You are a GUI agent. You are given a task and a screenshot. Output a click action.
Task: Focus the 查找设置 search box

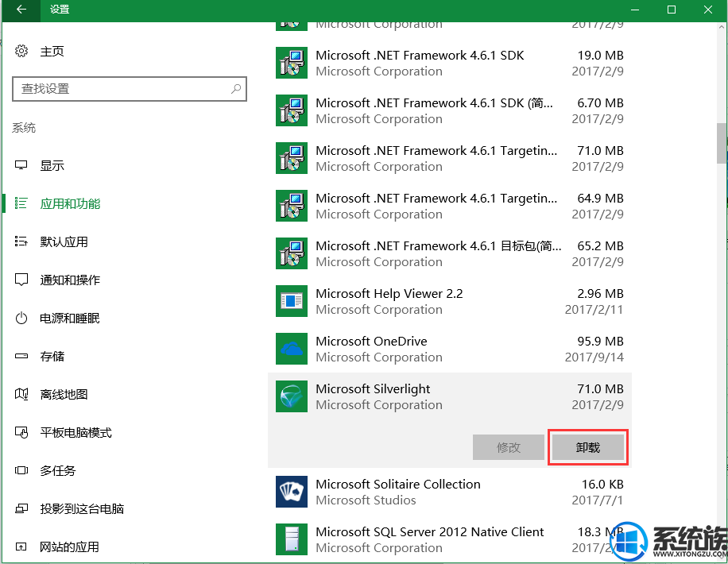[x=129, y=89]
